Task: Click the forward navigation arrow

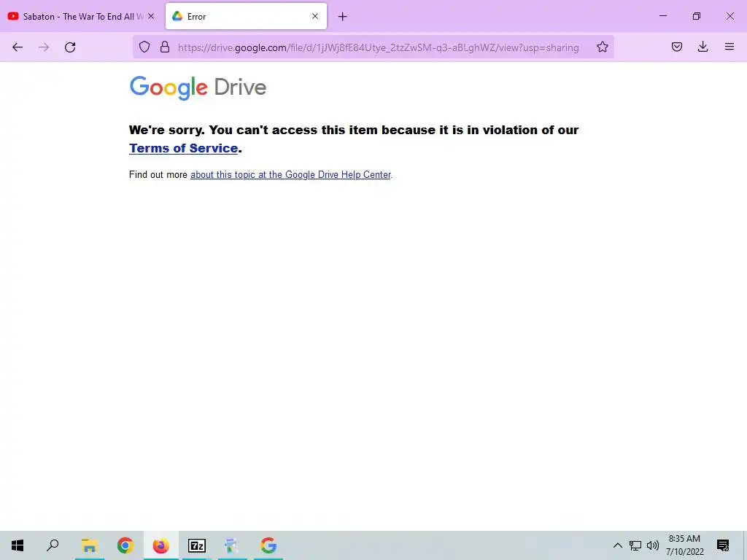Action: click(44, 47)
